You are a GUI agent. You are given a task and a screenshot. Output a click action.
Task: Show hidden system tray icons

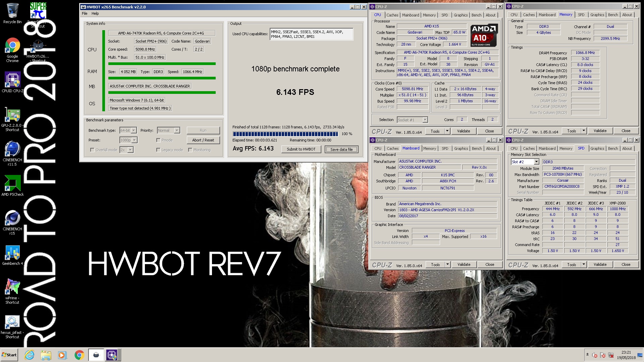587,355
